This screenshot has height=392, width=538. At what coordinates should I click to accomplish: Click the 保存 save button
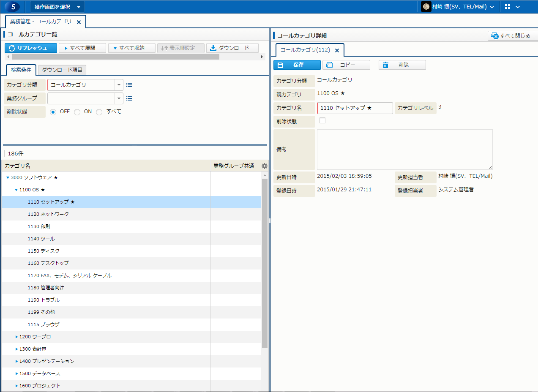pos(297,65)
